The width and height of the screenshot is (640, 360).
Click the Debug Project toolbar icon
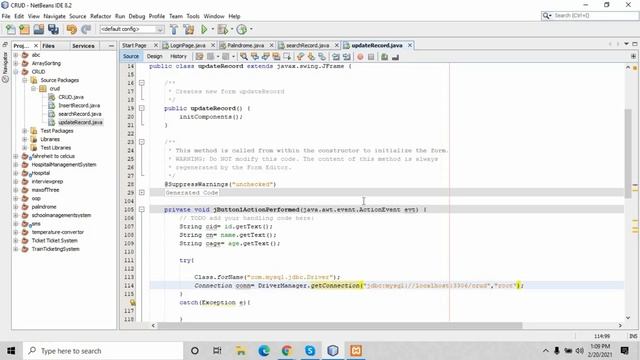223,29
